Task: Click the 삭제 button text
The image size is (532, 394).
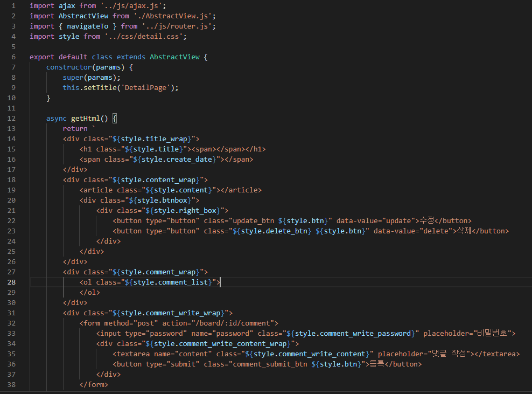Action: point(464,231)
